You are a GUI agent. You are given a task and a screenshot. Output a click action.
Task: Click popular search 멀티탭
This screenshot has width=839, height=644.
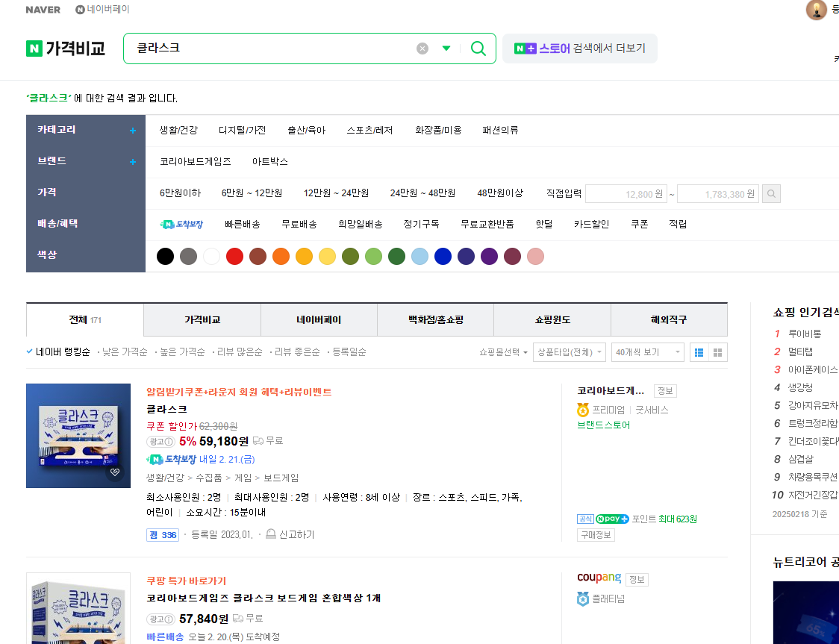click(800, 351)
